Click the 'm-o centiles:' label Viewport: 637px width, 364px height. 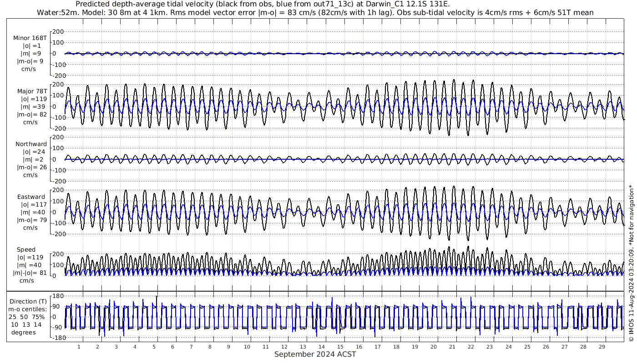pyautogui.click(x=27, y=309)
